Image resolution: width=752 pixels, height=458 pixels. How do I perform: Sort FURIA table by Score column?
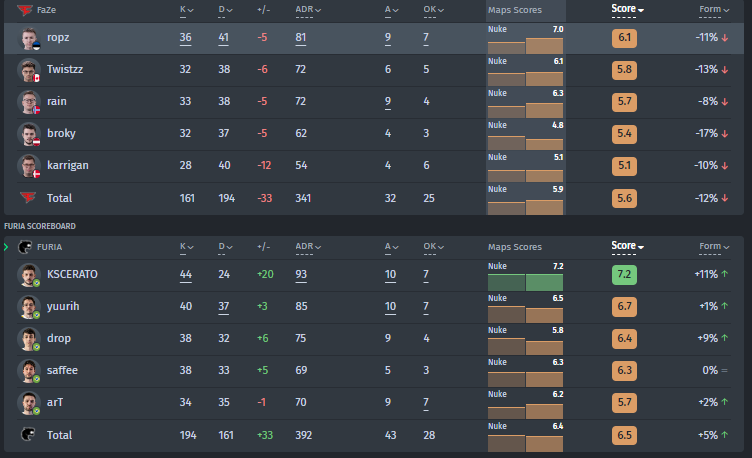pyautogui.click(x=627, y=246)
